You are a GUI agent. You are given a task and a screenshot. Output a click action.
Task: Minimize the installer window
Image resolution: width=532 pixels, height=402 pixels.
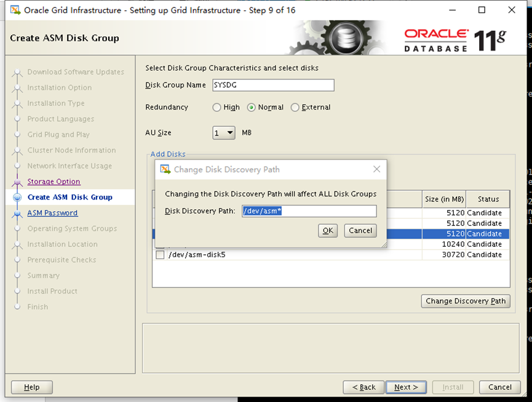click(x=452, y=10)
